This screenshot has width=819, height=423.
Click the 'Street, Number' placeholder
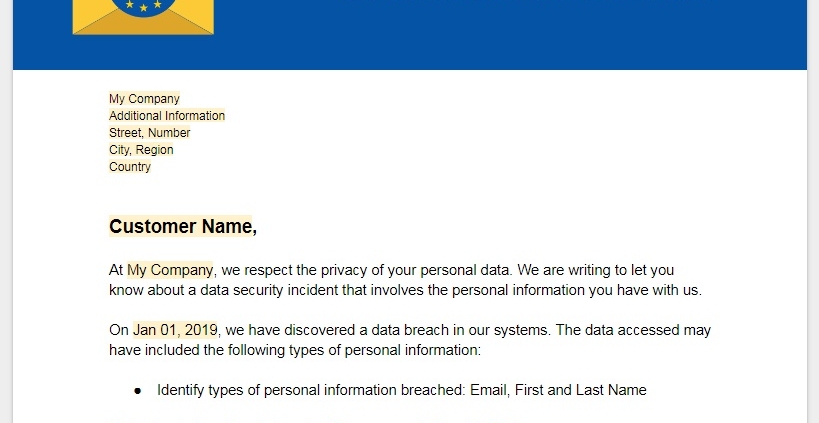[x=149, y=133]
